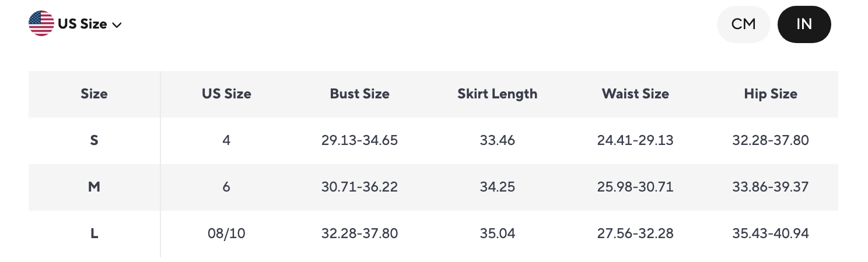Click the 08/10 US size cell

click(226, 233)
